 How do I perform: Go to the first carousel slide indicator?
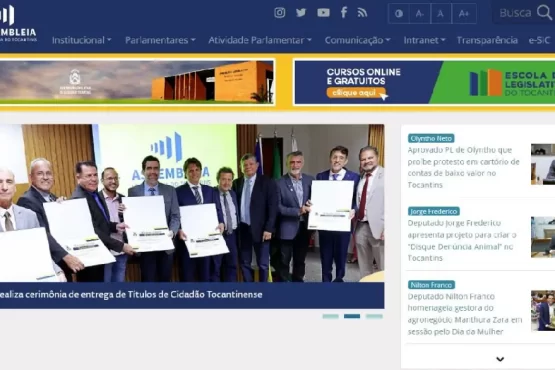(331, 316)
